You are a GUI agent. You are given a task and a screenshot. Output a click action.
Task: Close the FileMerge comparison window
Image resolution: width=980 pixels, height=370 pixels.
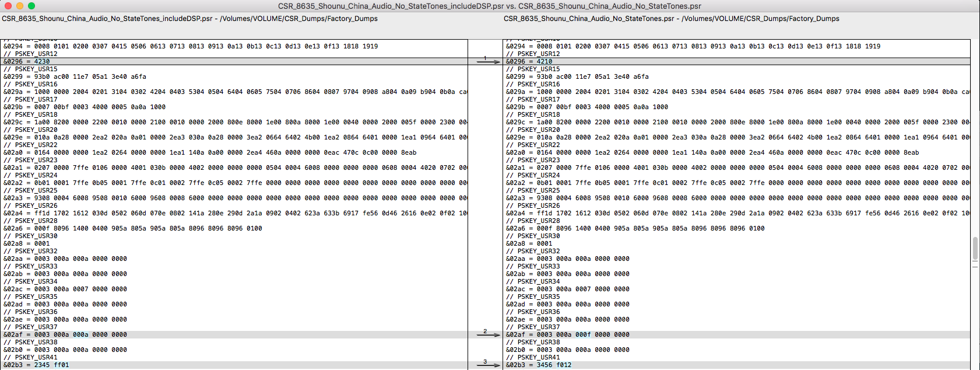point(8,6)
